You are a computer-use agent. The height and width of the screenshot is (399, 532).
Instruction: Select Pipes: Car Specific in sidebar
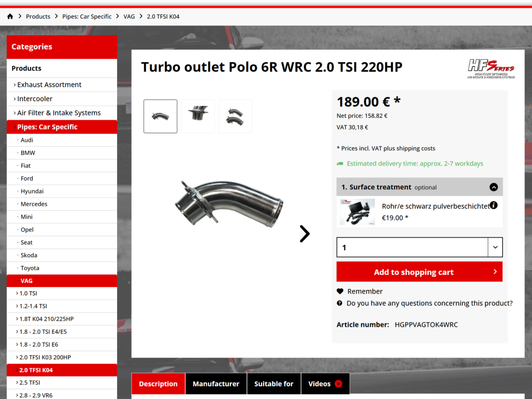coord(62,127)
